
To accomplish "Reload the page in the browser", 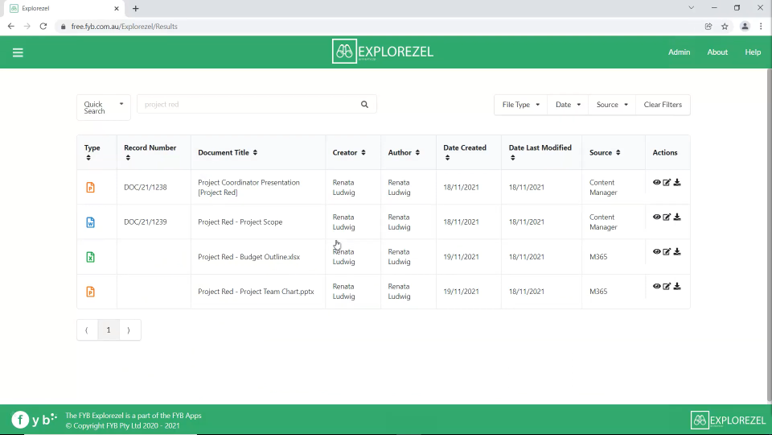I will point(43,27).
